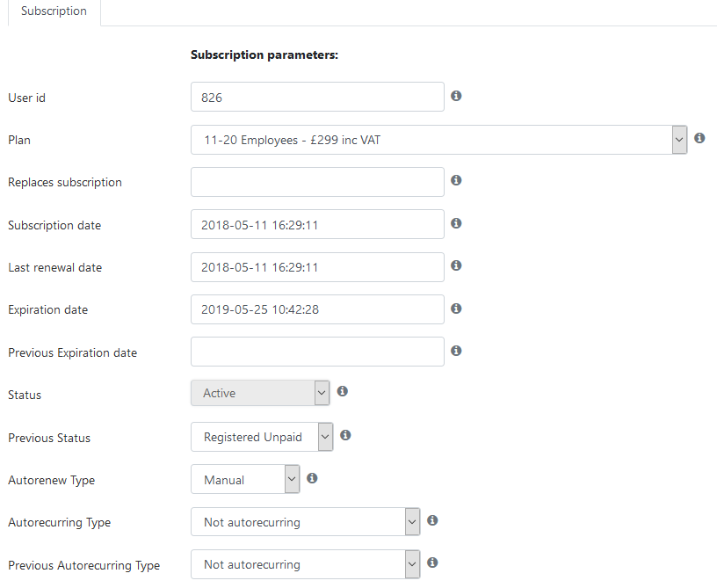The height and width of the screenshot is (588, 717).
Task: Click info icon beside Expiration date field
Action: pos(456,309)
